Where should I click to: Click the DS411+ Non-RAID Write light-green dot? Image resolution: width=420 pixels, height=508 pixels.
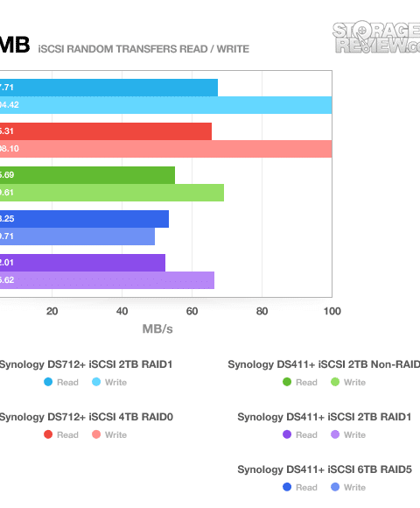(x=335, y=382)
